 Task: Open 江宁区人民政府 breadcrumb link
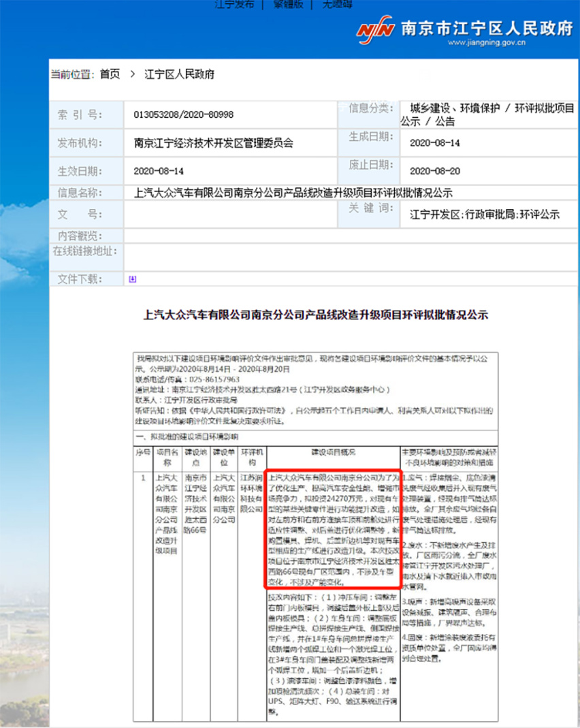coord(180,74)
